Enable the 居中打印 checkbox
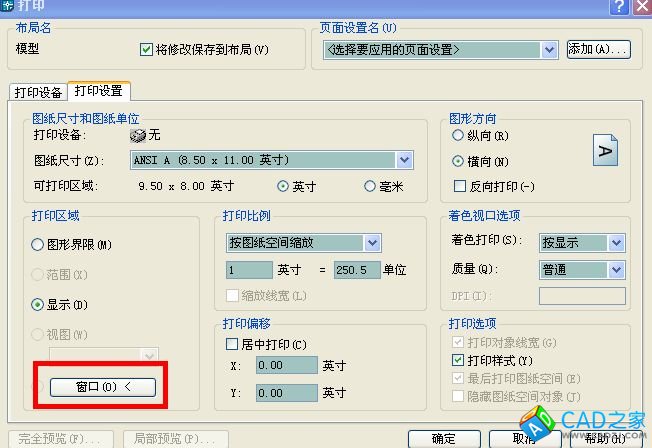 pyautogui.click(x=232, y=344)
